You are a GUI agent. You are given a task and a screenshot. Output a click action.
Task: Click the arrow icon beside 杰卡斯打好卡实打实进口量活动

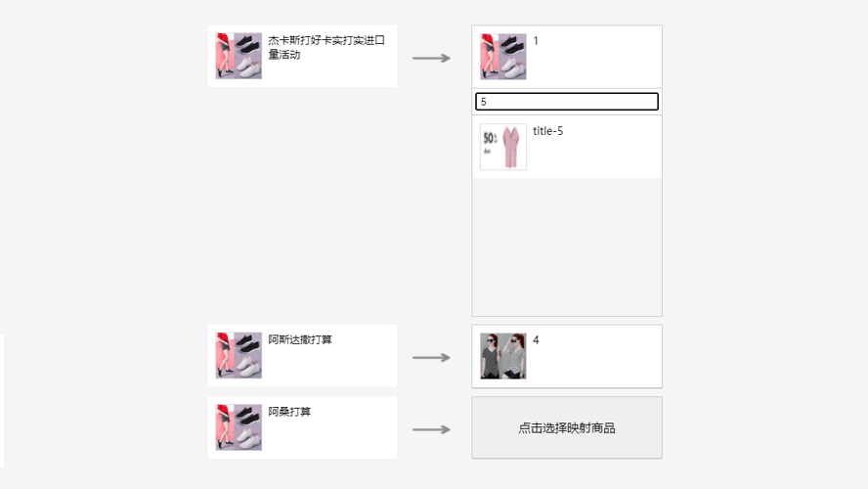431,58
